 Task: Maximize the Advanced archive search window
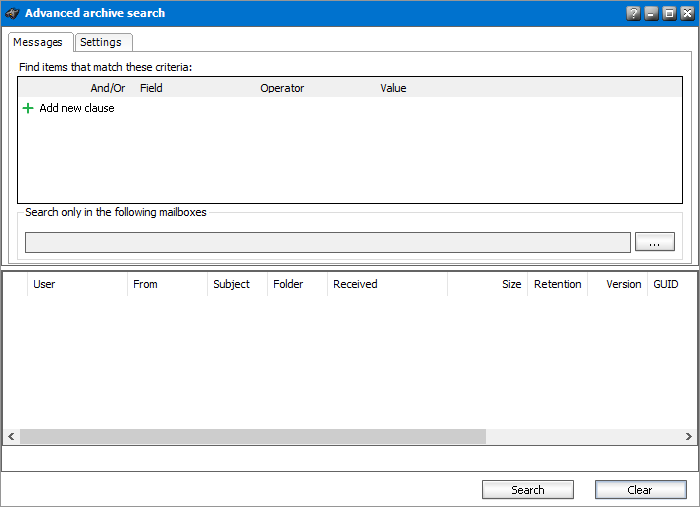coord(669,13)
